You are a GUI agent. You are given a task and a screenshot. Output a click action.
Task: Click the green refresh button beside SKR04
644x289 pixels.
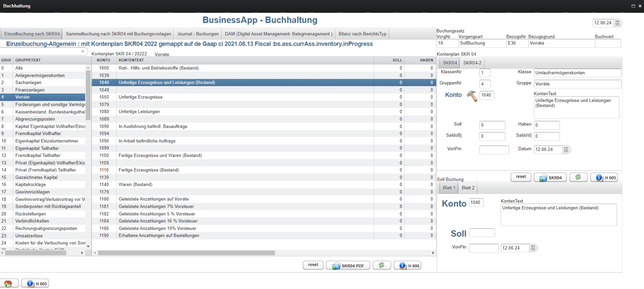pos(578,177)
